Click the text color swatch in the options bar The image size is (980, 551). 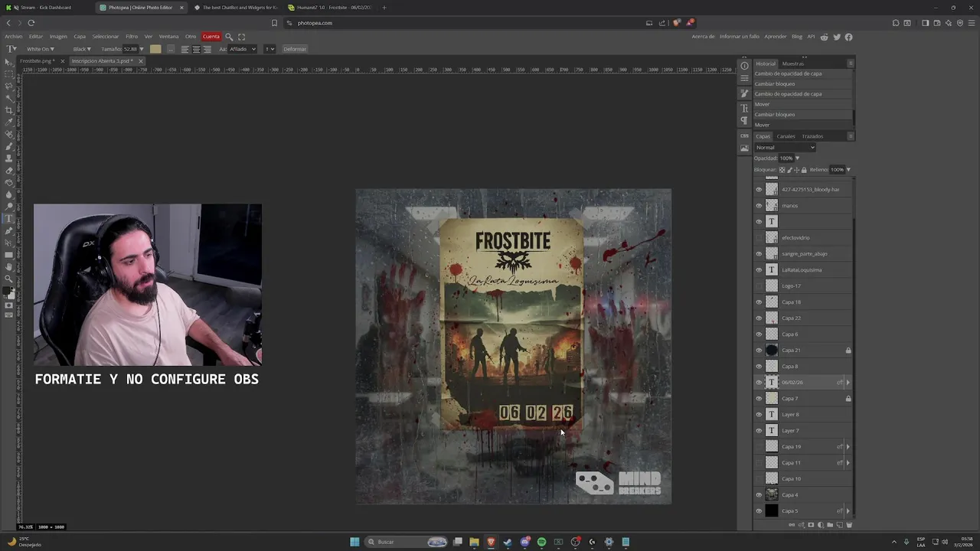coord(155,49)
